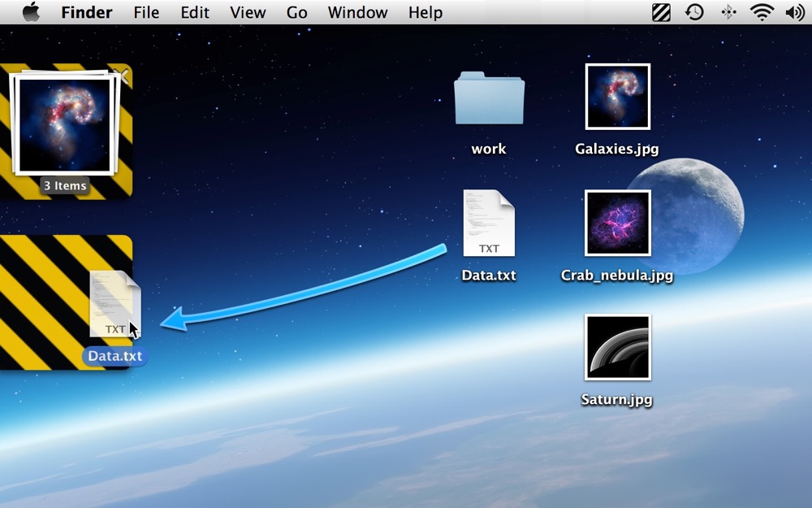Open the File menu
The height and width of the screenshot is (508, 812).
(x=146, y=12)
